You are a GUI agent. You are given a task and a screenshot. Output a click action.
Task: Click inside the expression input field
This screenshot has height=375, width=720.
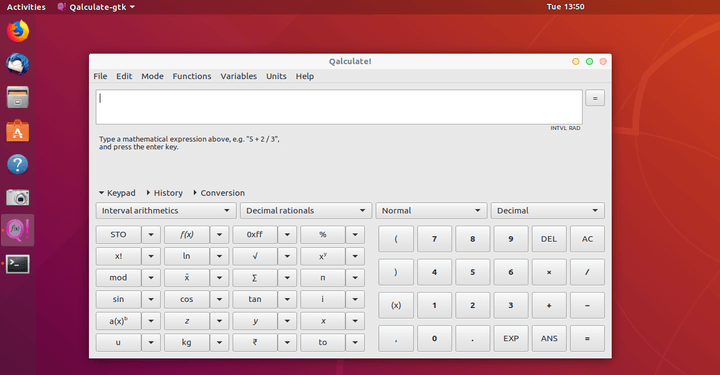339,107
